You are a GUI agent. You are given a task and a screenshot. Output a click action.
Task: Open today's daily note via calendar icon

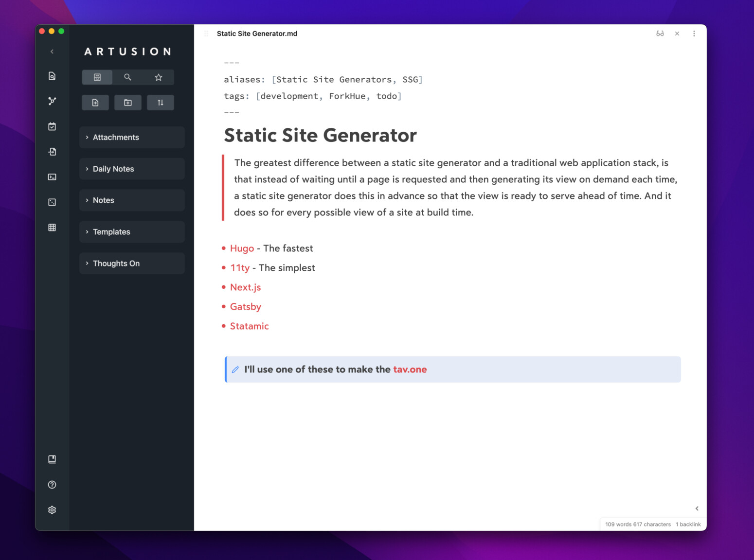pyautogui.click(x=52, y=126)
